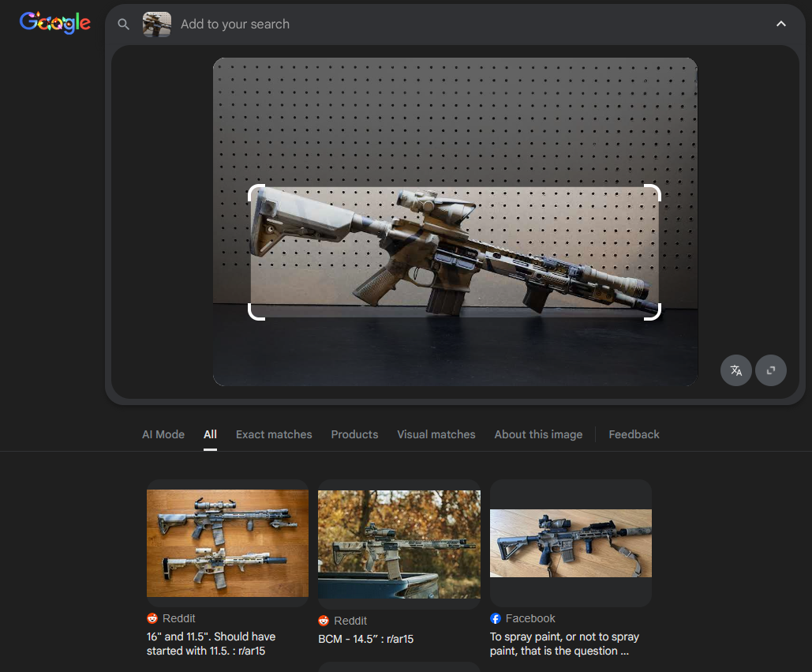The height and width of the screenshot is (672, 812).
Task: Click 'Reddit' source text above 16" result
Action: (x=178, y=618)
